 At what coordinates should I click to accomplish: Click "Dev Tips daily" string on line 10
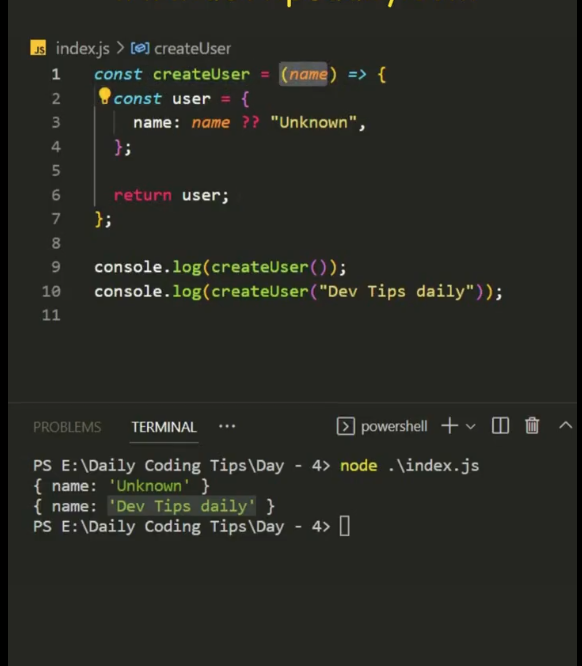pos(396,291)
